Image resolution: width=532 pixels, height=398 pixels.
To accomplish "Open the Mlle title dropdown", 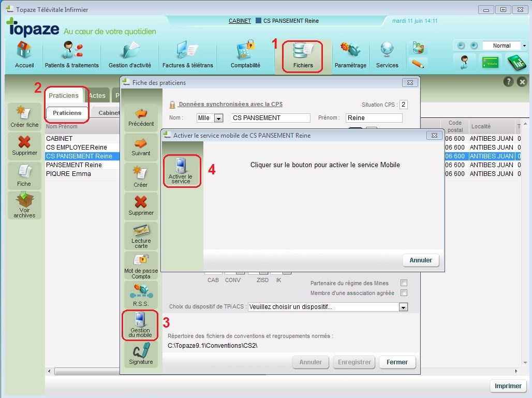I will coord(219,118).
